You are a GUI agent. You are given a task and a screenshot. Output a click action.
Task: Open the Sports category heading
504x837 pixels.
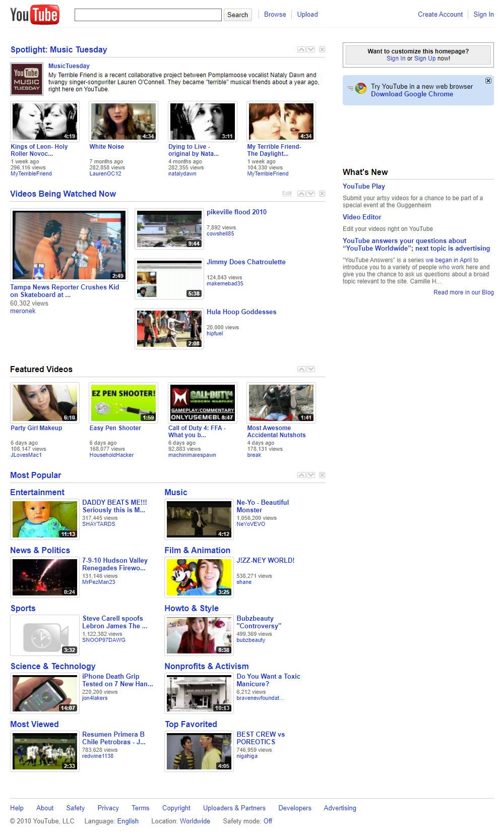(x=23, y=609)
